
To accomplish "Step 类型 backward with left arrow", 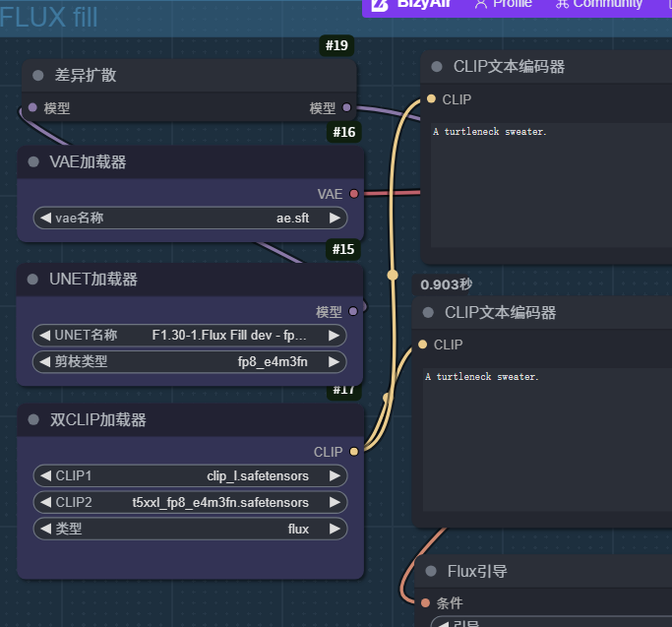I will tap(45, 529).
